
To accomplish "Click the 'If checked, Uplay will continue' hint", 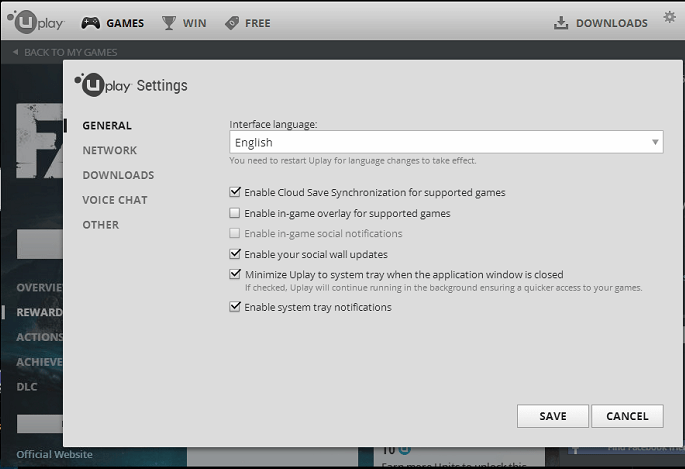I will click(443, 288).
